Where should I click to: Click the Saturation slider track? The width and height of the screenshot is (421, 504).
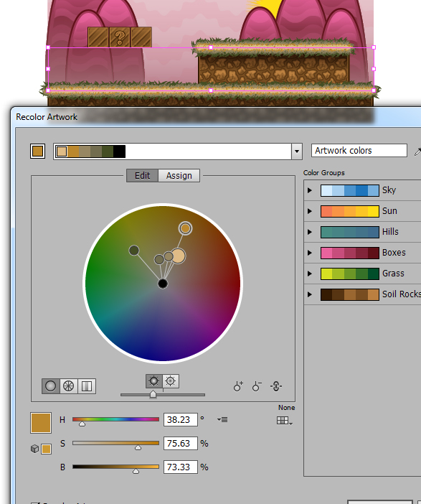tap(115, 443)
